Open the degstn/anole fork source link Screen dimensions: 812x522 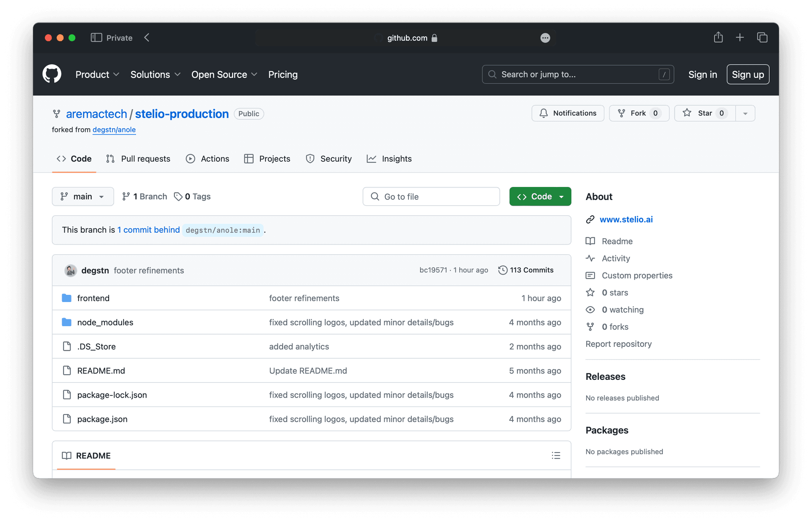click(x=114, y=129)
